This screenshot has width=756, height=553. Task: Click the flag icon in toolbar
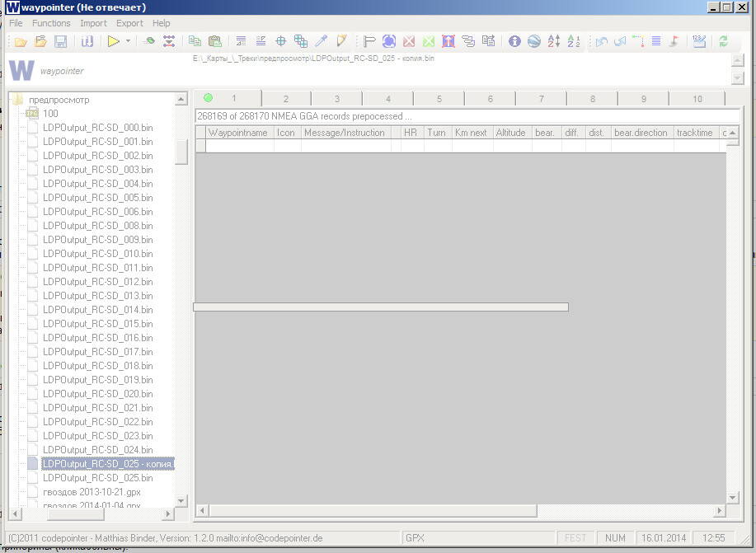click(x=369, y=41)
